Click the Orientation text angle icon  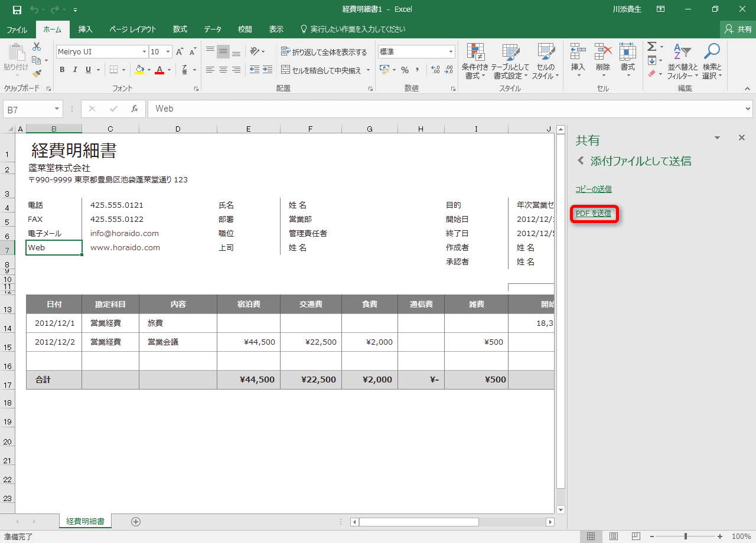(255, 51)
